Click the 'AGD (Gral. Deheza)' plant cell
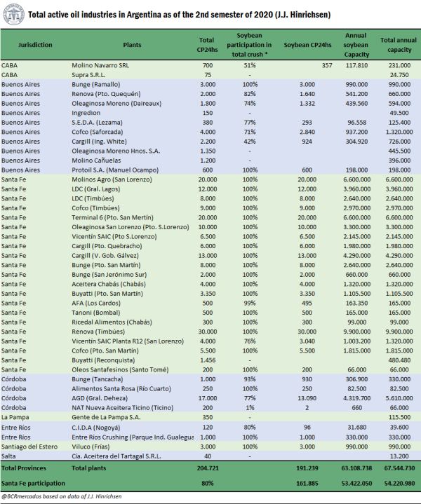421x504 pixels. 100,398
